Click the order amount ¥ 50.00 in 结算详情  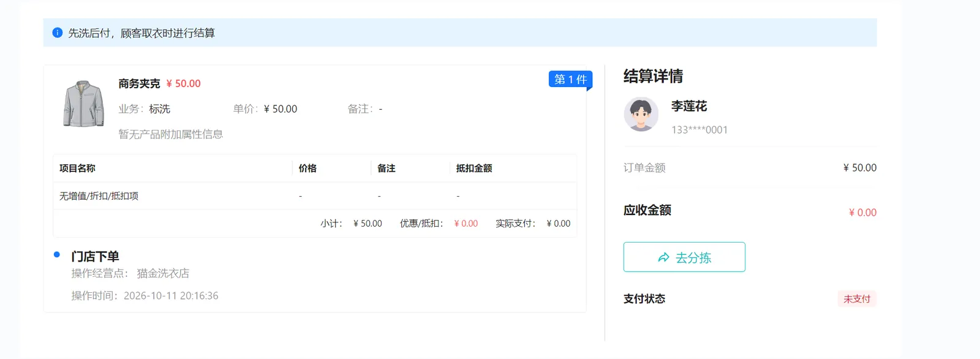pyautogui.click(x=860, y=168)
